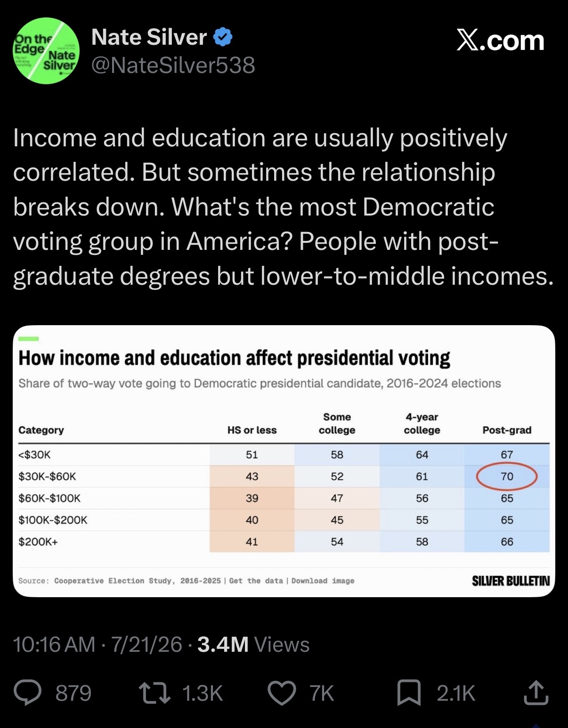Bookmark this tweet
568x728 pixels.
pos(409,693)
